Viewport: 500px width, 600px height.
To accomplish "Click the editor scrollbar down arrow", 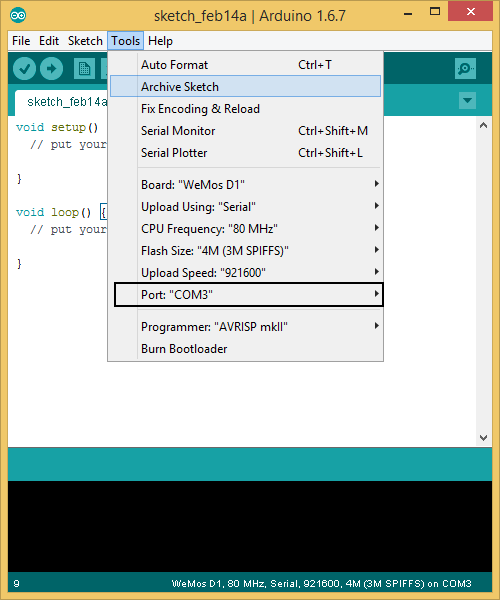I will [x=484, y=437].
